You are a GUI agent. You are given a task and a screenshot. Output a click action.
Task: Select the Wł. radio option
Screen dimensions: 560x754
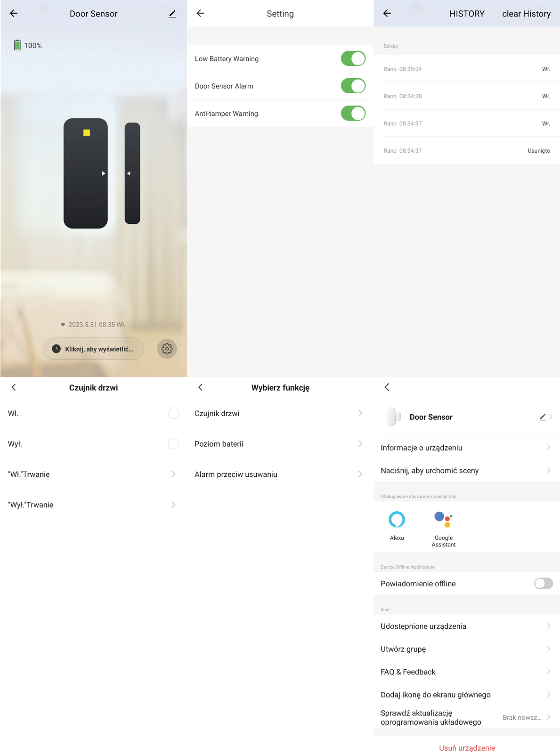coord(173,413)
